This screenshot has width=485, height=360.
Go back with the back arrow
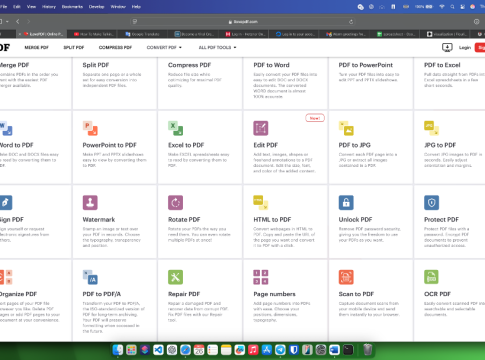18,22
